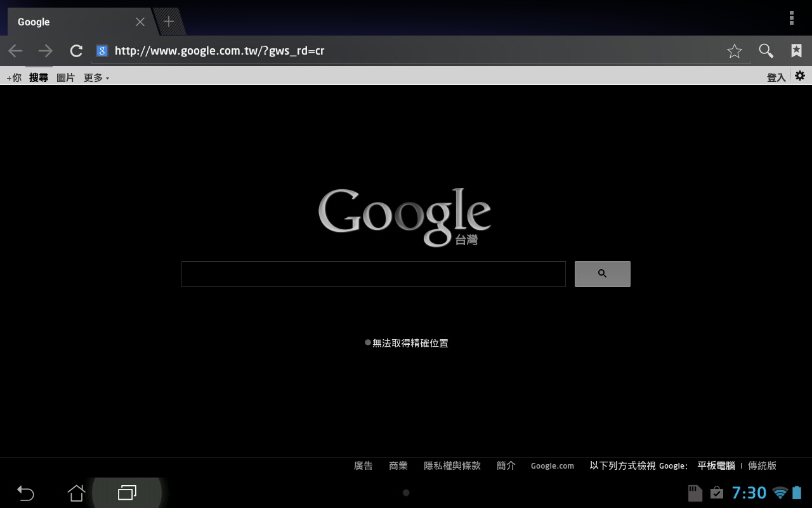The height and width of the screenshot is (508, 812).
Task: Open the browser search magnifier icon
Action: (x=766, y=51)
